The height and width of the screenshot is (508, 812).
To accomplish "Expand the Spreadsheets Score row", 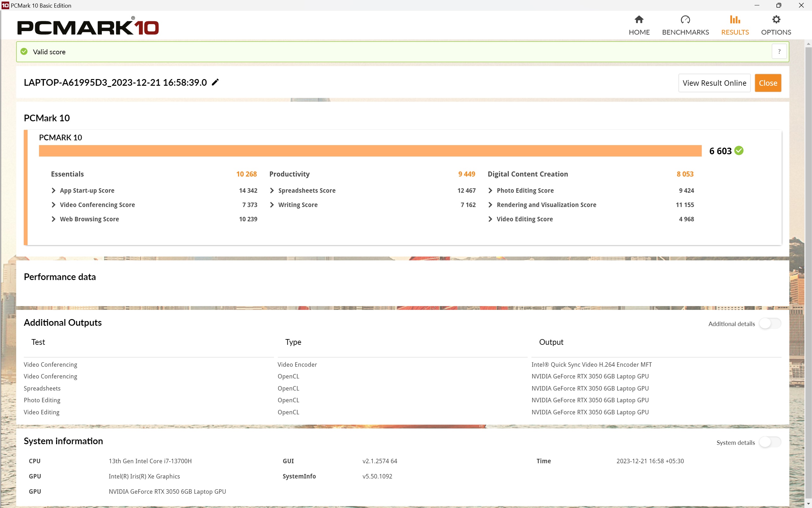I will (x=272, y=190).
